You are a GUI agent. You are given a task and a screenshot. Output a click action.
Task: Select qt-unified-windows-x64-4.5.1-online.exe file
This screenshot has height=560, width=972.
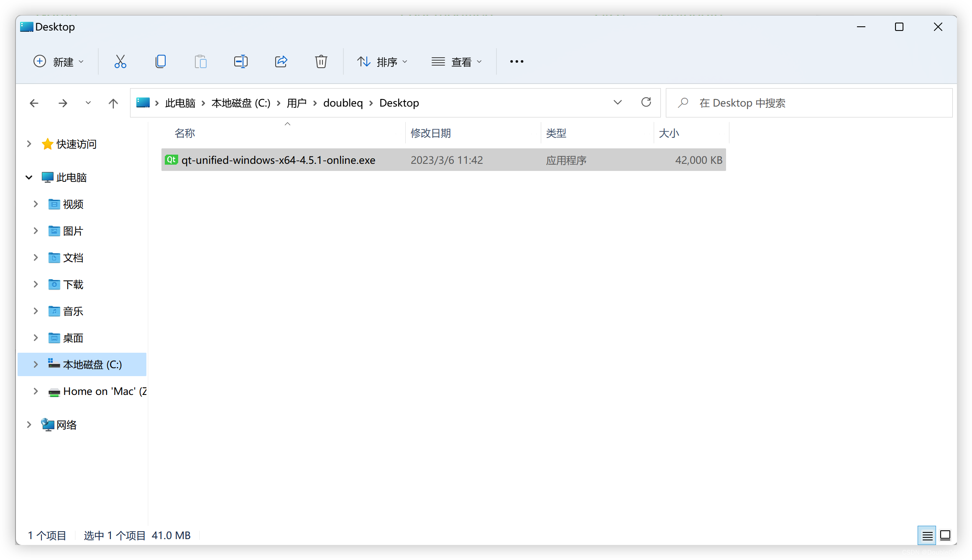[x=443, y=160]
